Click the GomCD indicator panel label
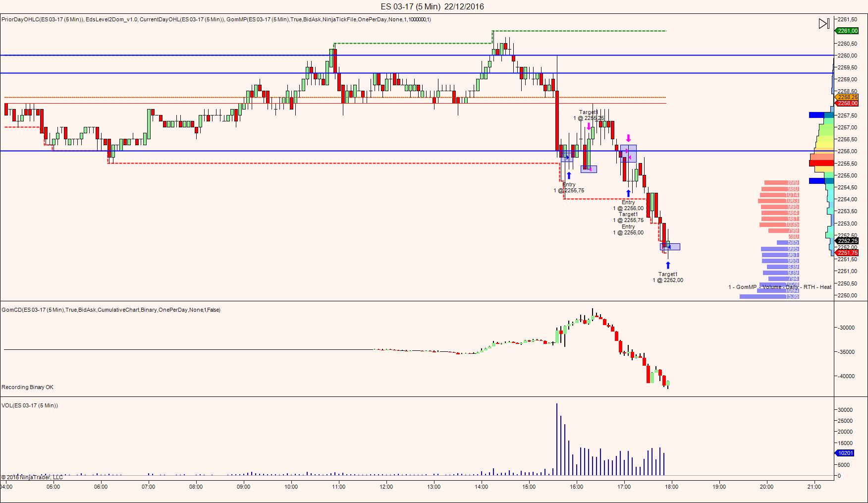This screenshot has width=868, height=503. 111,310
